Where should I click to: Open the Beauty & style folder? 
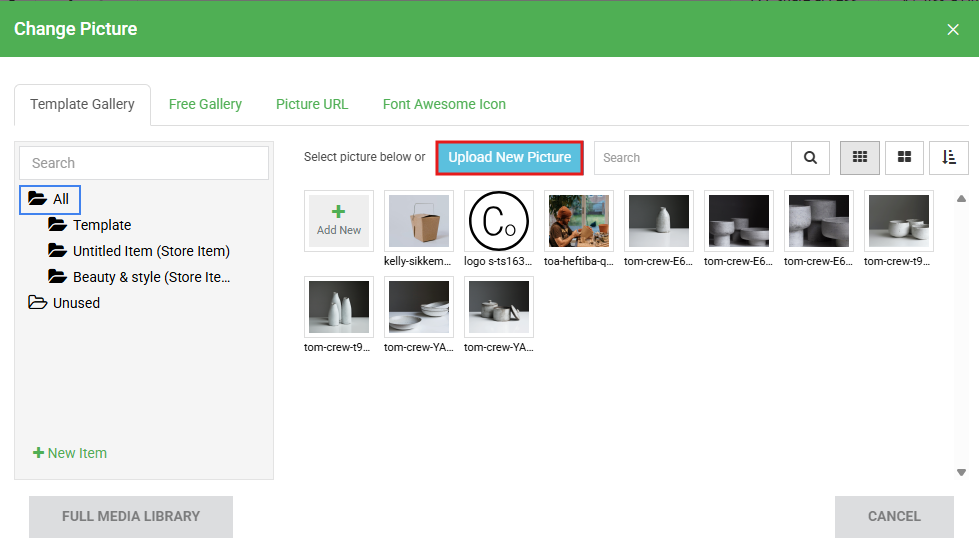coord(150,277)
